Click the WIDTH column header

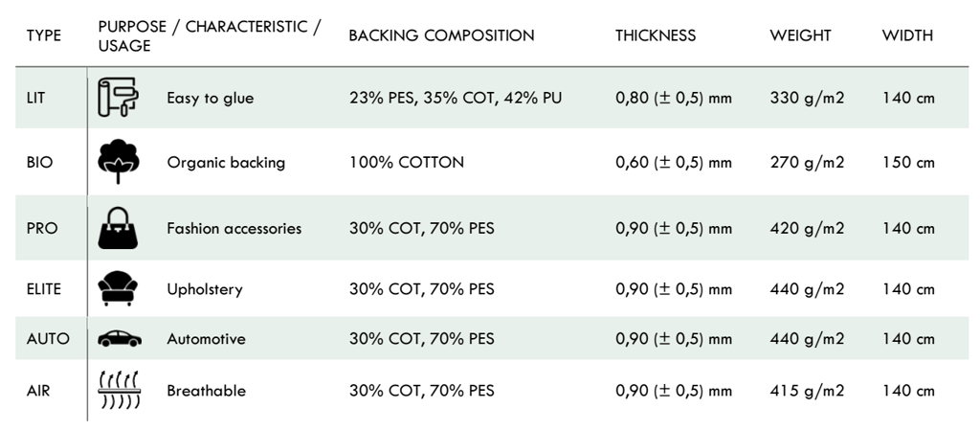(x=907, y=35)
